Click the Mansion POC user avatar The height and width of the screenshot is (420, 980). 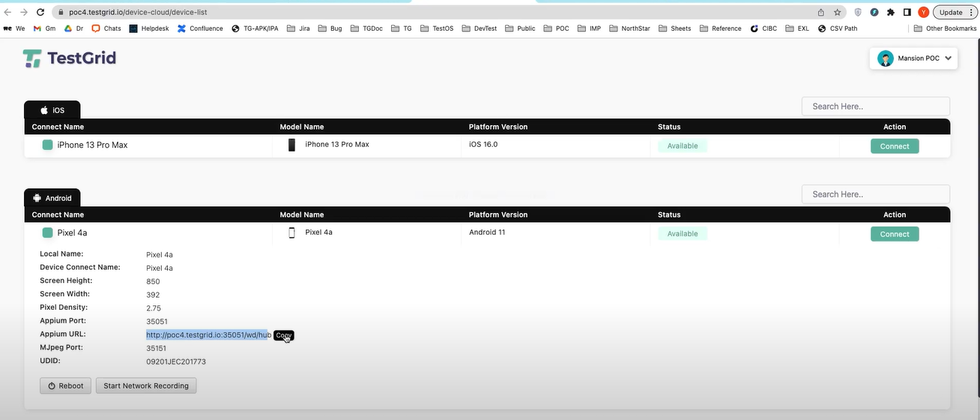pos(886,58)
